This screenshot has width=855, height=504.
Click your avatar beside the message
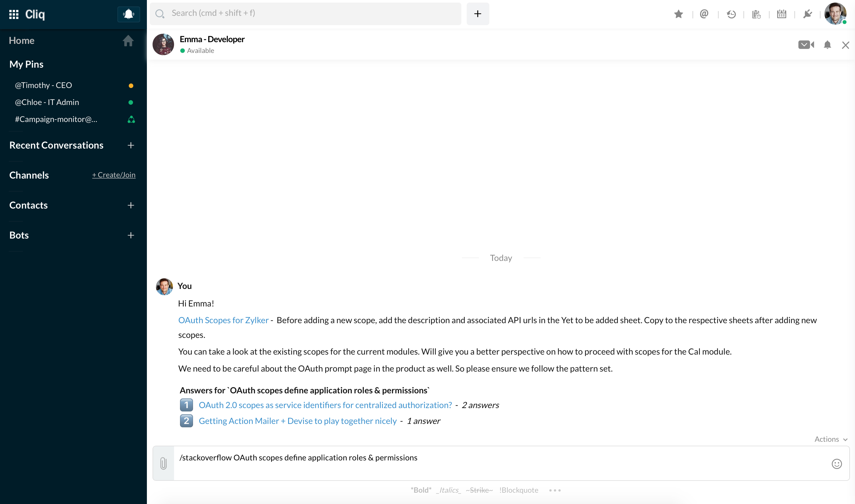[x=164, y=287]
